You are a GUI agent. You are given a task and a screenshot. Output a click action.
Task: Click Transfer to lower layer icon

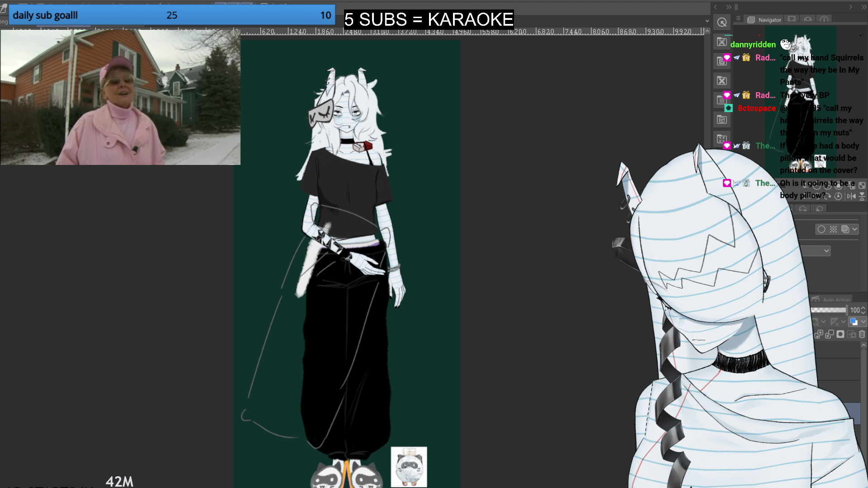(x=819, y=334)
